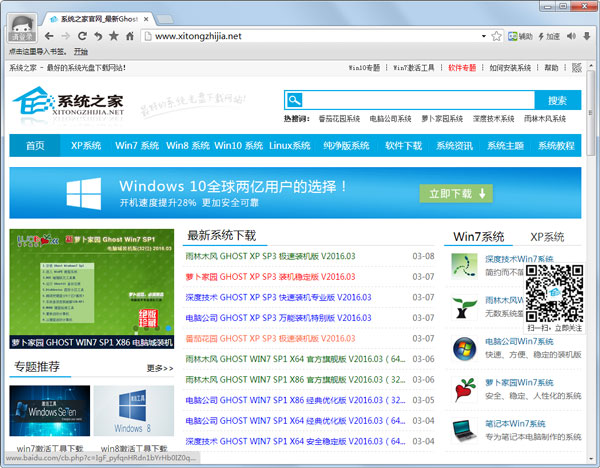Viewport: 600px width, 468px height.
Task: Click the magnifier search icon
Action: point(294,100)
